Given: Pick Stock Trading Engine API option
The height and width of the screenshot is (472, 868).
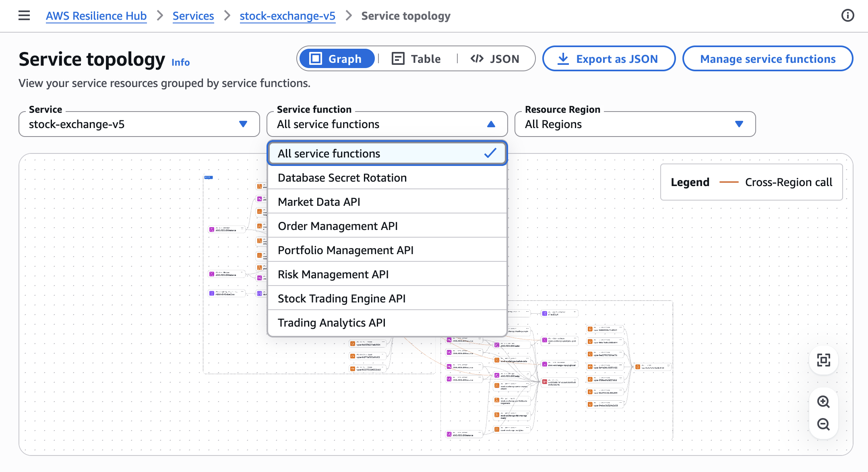Looking at the screenshot, I should [387, 298].
